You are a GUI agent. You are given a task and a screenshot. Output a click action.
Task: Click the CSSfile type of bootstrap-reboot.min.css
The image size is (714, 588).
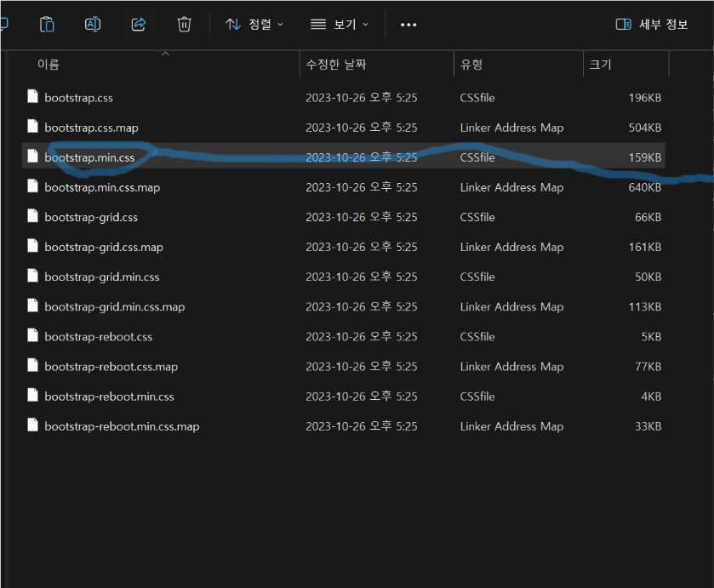(477, 397)
